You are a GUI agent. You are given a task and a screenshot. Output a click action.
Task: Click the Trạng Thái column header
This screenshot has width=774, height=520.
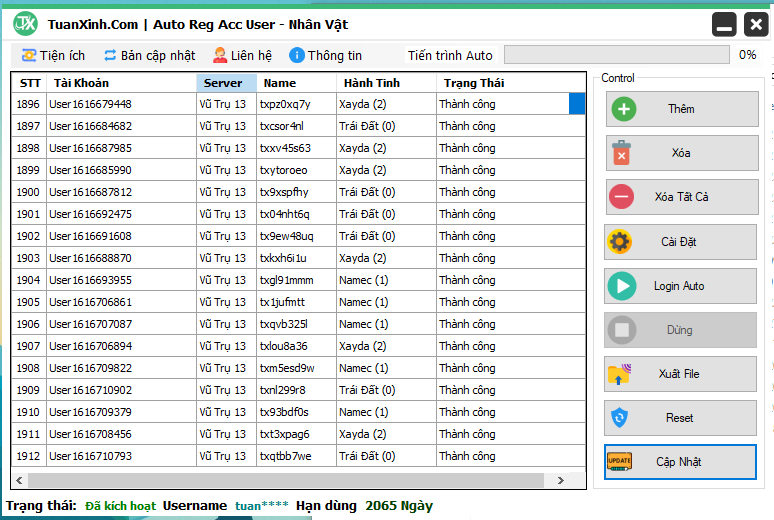474,83
